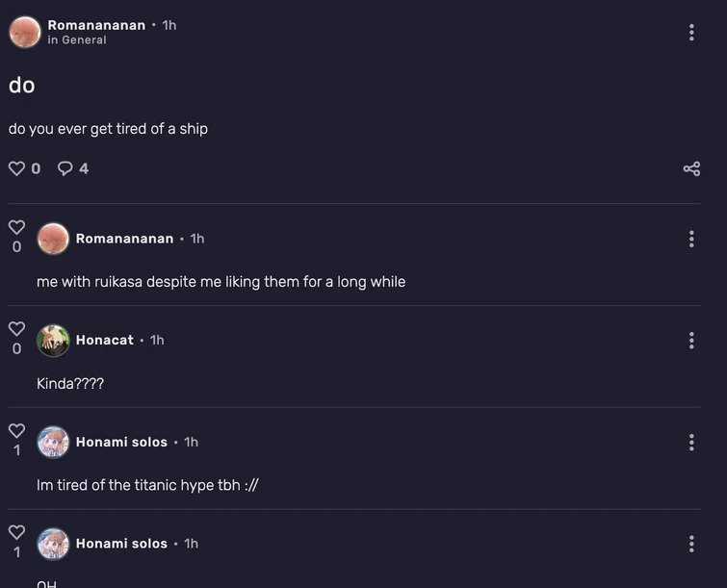Open Romanananan's profile from post header name
This screenshot has height=588, width=727.
point(96,25)
